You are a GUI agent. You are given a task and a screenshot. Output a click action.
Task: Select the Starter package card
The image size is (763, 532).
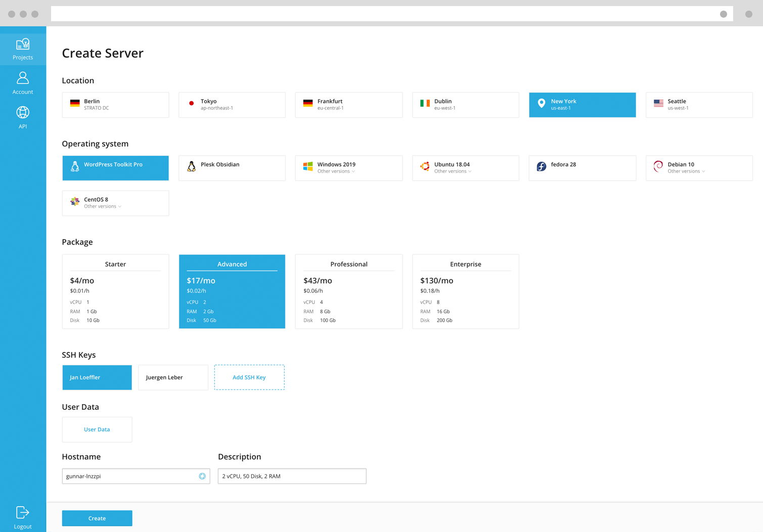[x=115, y=292]
